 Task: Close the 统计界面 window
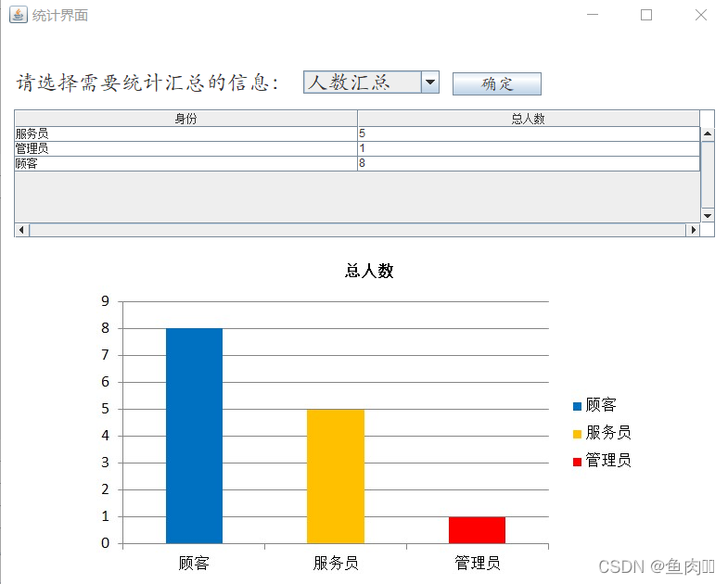tap(701, 15)
